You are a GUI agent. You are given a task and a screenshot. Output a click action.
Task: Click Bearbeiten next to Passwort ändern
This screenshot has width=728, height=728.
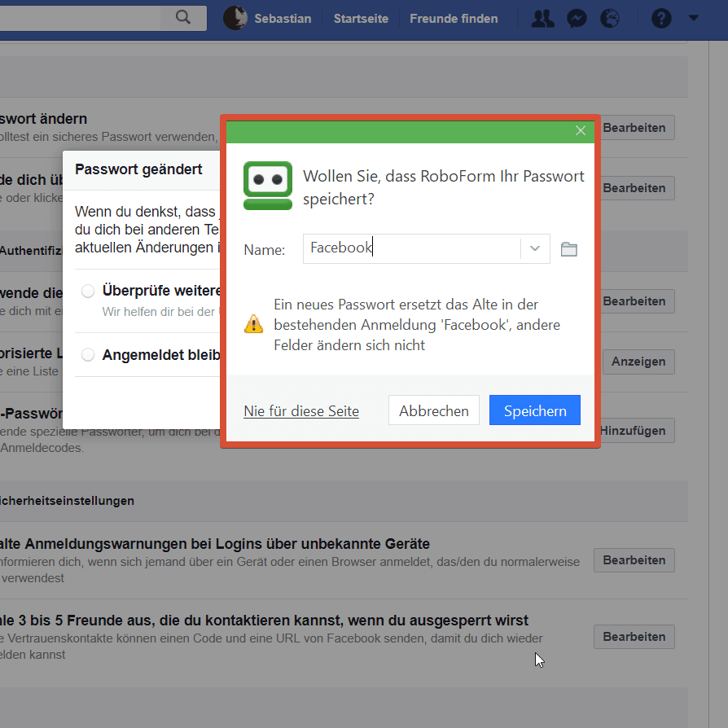[x=634, y=128]
